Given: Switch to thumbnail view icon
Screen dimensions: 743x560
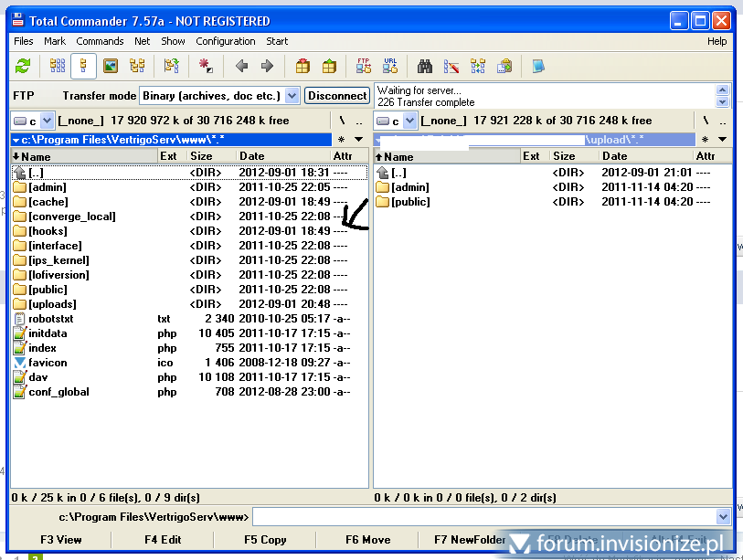Looking at the screenshot, I should click(x=111, y=66).
